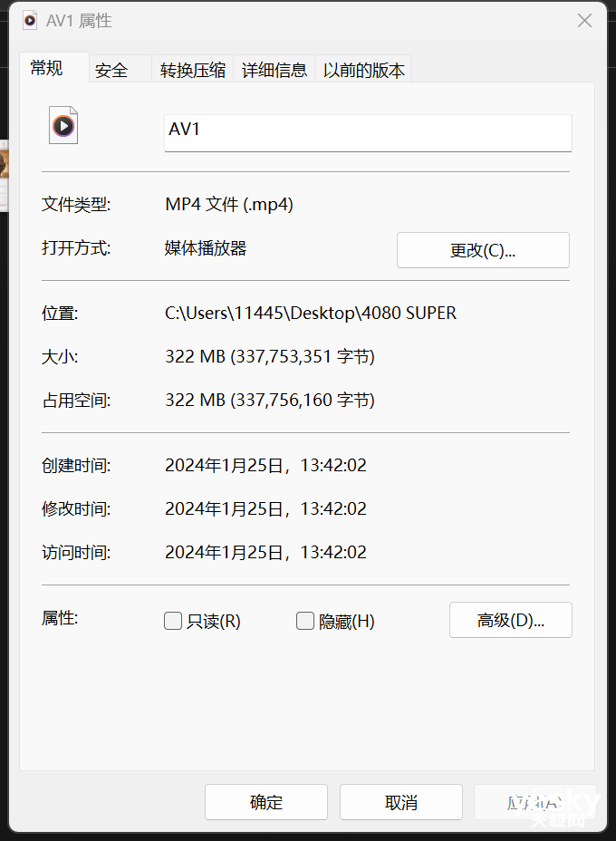Click the file name field containing AV1

point(368,133)
